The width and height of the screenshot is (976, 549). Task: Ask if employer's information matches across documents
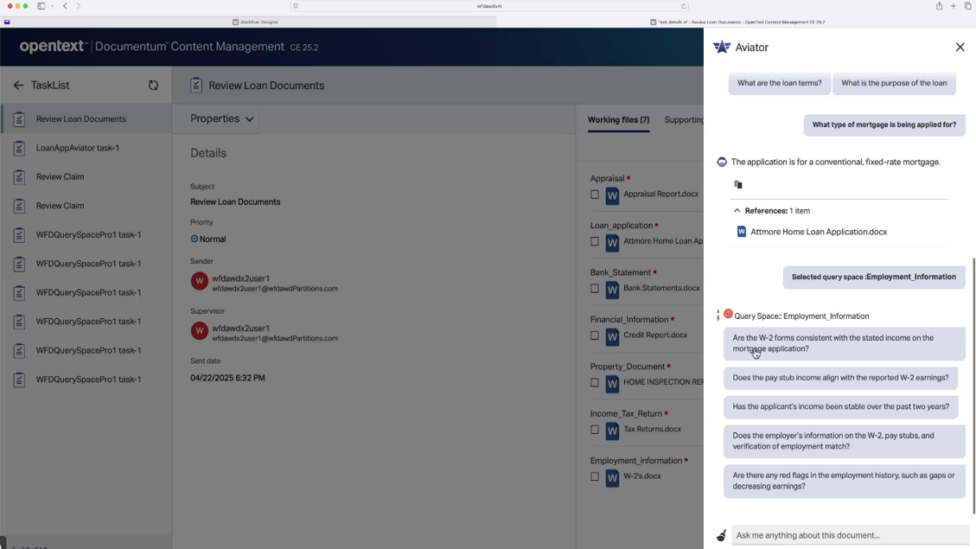(x=844, y=441)
